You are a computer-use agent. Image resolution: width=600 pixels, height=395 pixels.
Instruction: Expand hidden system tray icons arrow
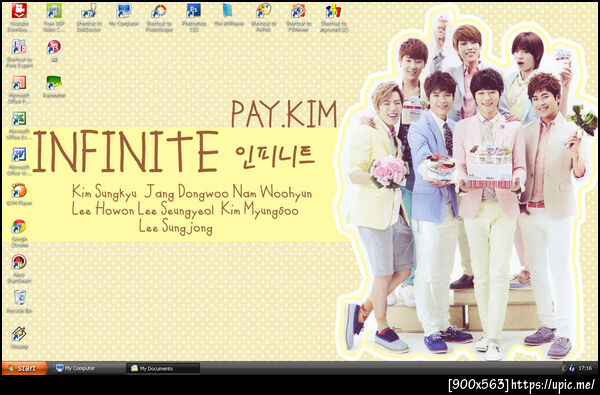click(x=564, y=368)
